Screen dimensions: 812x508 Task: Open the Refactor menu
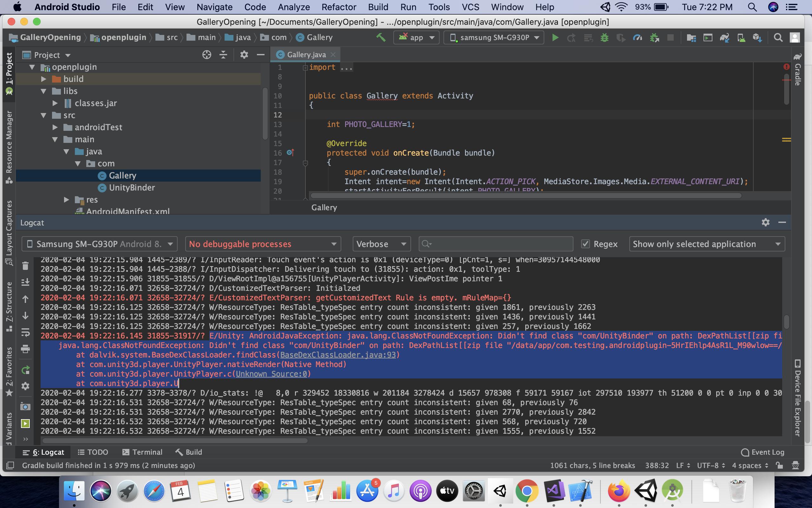click(x=339, y=7)
